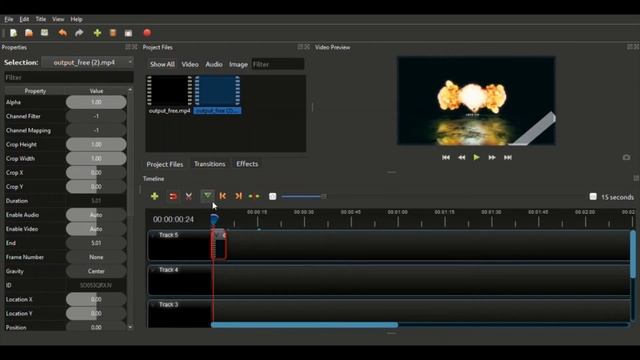The width and height of the screenshot is (640, 360).
Task: Expand the Track 4 menu arrow
Action: pyautogui.click(x=153, y=270)
